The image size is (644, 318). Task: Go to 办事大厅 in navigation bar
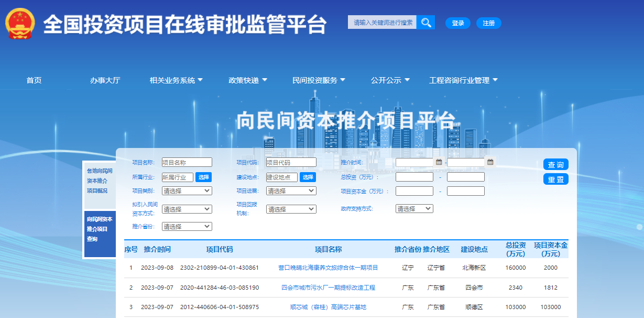[105, 80]
